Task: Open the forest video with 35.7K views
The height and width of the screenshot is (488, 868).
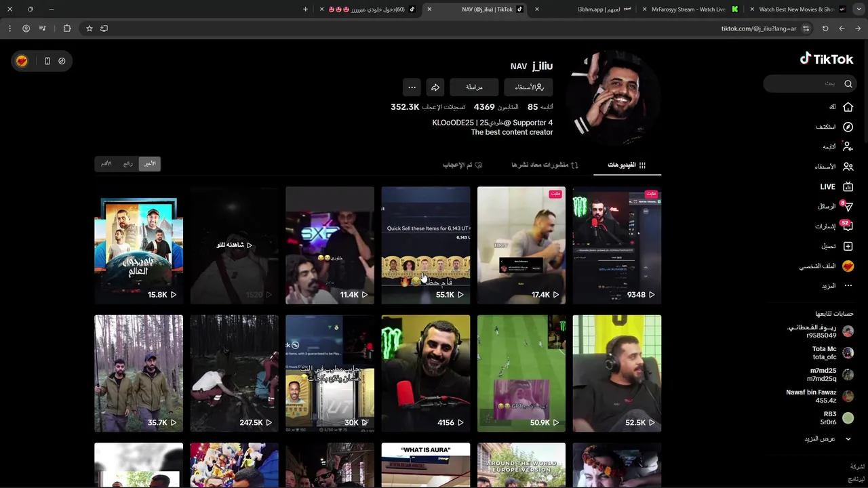Action: click(138, 373)
